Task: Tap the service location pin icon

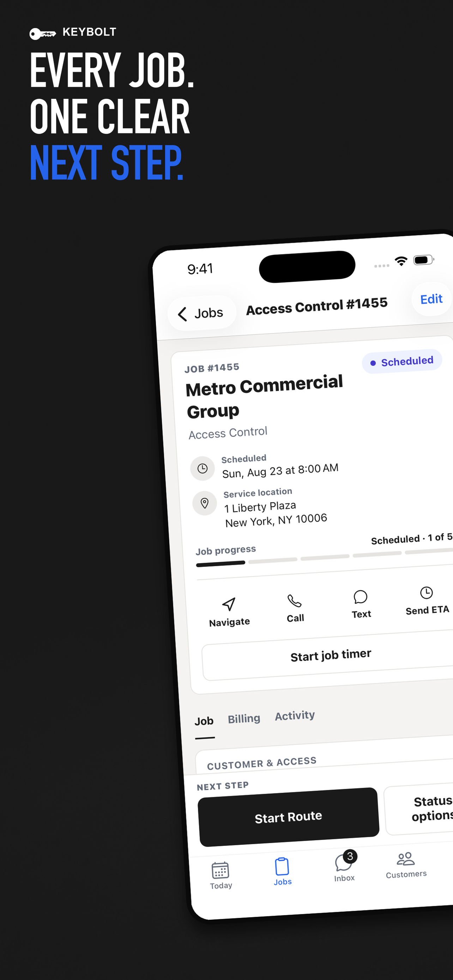Action: point(205,503)
